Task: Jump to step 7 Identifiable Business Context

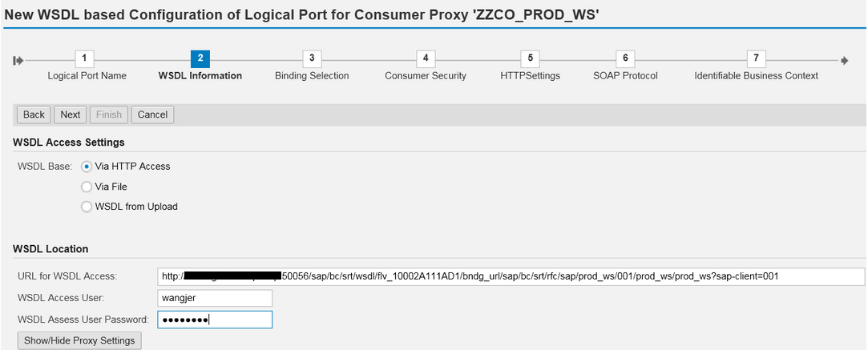Action: coord(756,58)
